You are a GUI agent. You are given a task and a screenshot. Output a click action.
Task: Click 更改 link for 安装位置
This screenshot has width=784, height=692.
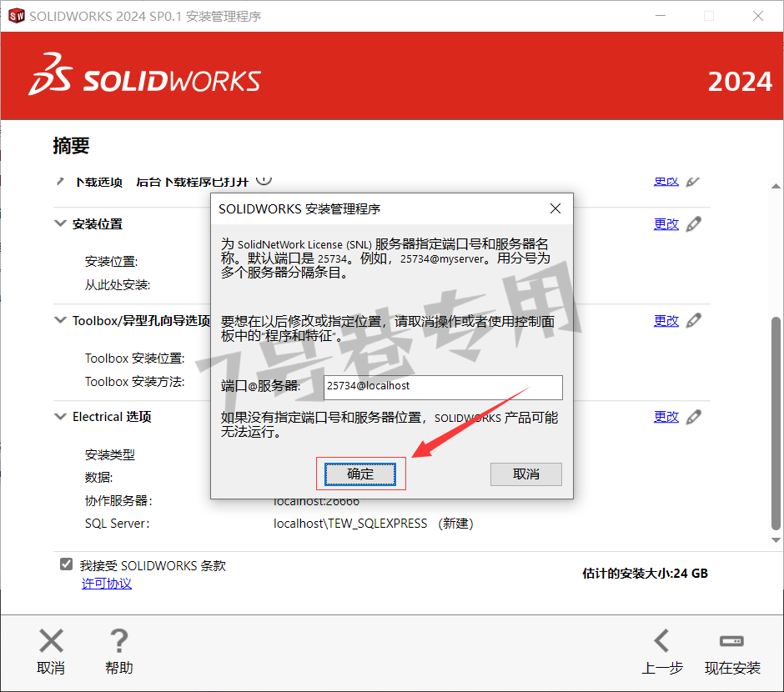(666, 223)
